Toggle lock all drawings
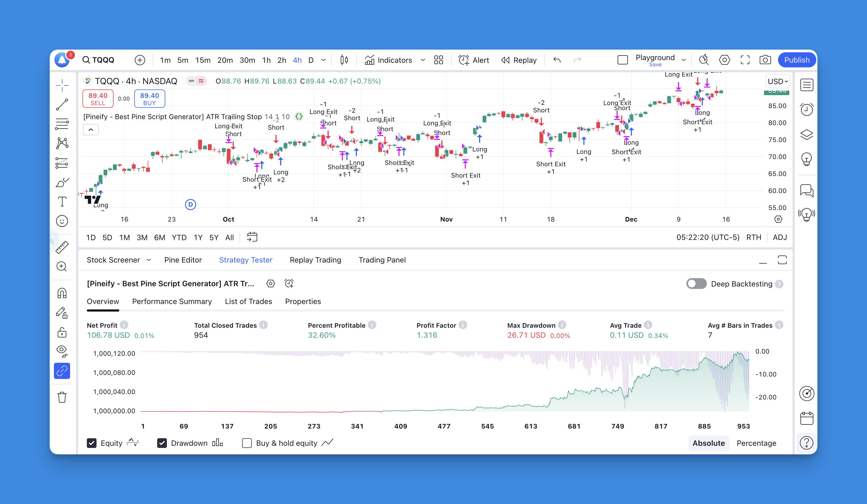The height and width of the screenshot is (504, 867). coord(62,332)
